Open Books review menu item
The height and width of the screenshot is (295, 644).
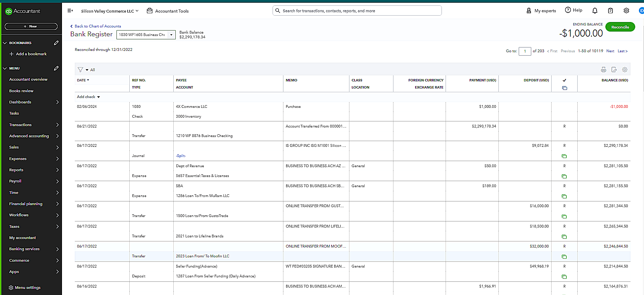tap(21, 91)
